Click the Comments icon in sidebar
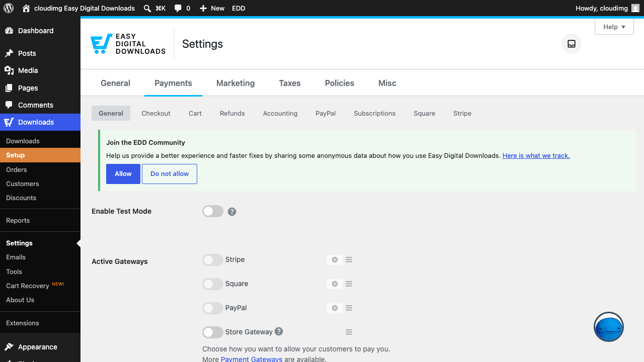The image size is (644, 362). (9, 105)
